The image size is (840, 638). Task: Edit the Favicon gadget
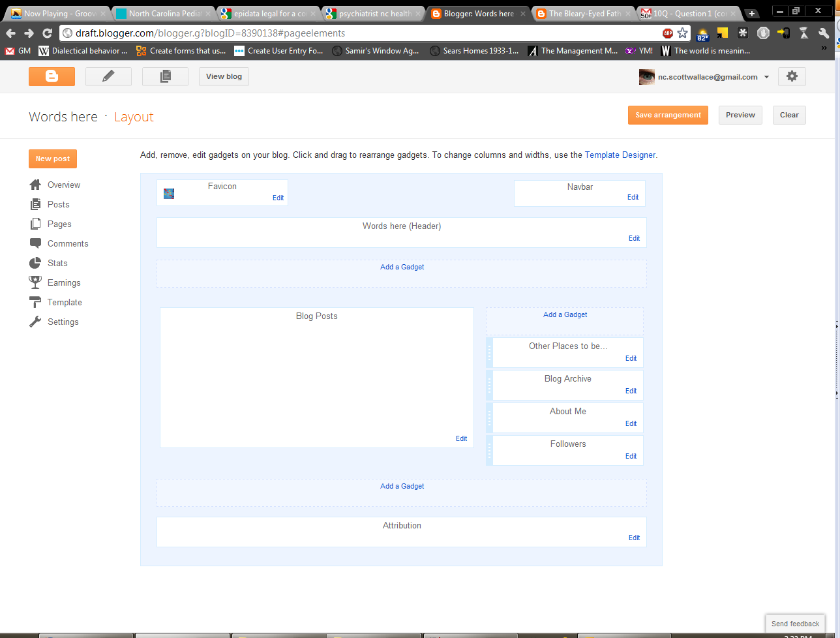click(x=278, y=198)
